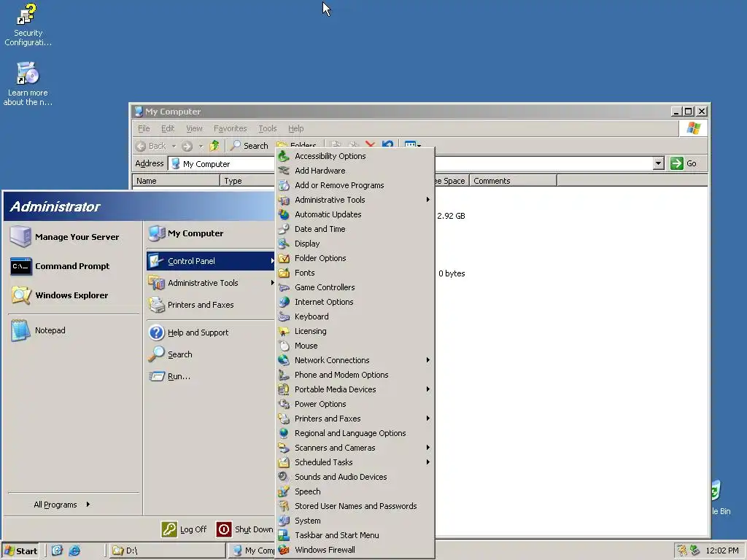Screen dimensions: 747x560
Task: Expand Administrative Tools arrow in Start menu right column
Action: pyautogui.click(x=272, y=283)
